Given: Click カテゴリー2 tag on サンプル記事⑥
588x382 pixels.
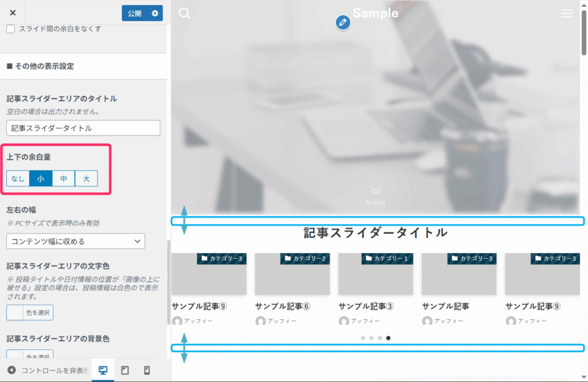Looking at the screenshot, I should pos(305,259).
